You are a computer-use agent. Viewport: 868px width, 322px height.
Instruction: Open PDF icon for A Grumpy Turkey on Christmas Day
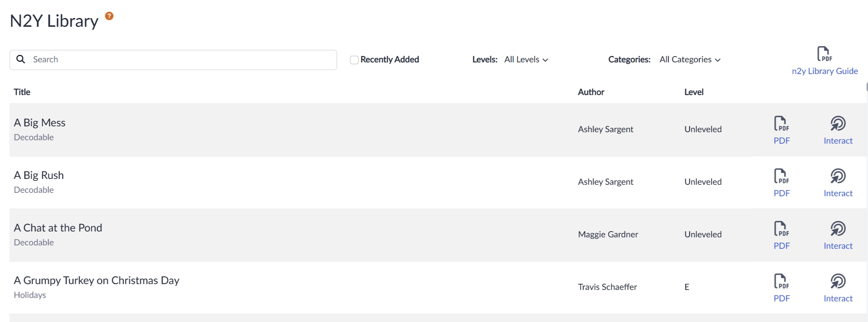point(781,281)
